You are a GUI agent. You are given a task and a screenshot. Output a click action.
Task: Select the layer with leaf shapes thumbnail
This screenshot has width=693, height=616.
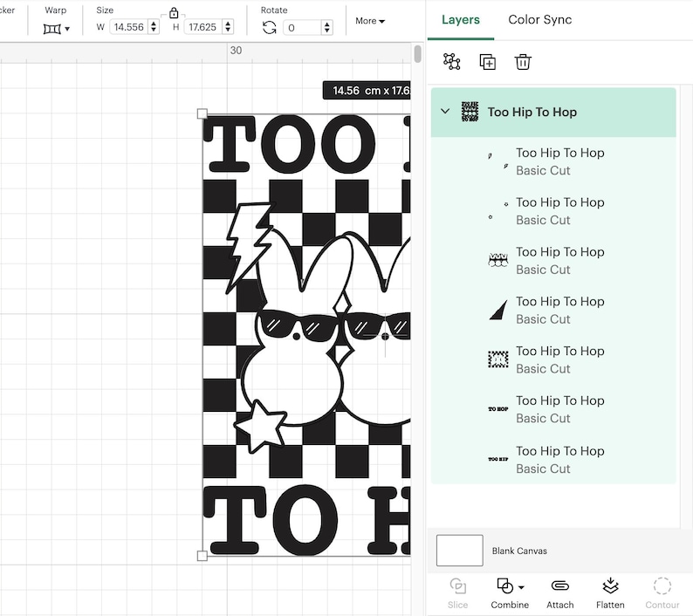(553, 161)
